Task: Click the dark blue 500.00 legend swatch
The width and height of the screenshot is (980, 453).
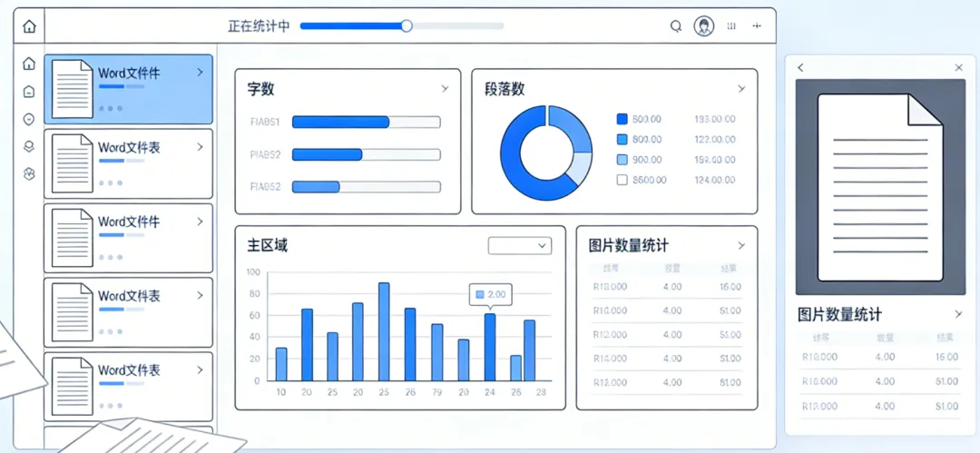Action: coord(622,119)
